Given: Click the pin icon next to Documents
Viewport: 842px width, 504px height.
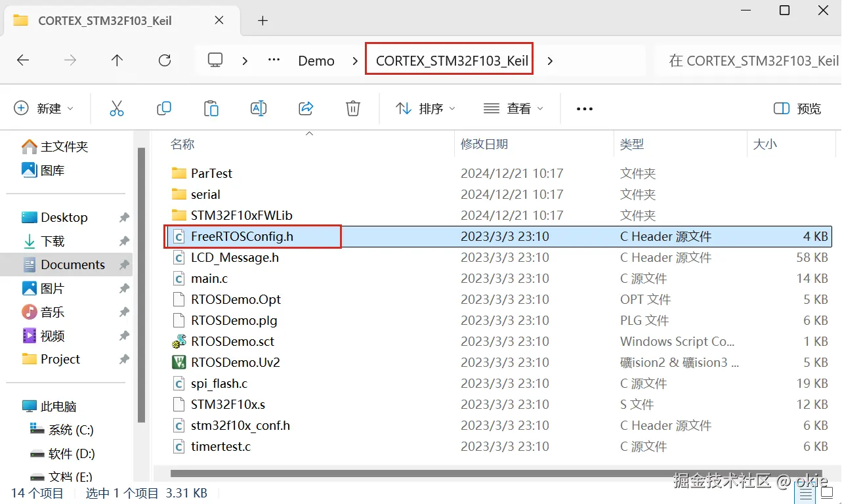Looking at the screenshot, I should pyautogui.click(x=124, y=264).
